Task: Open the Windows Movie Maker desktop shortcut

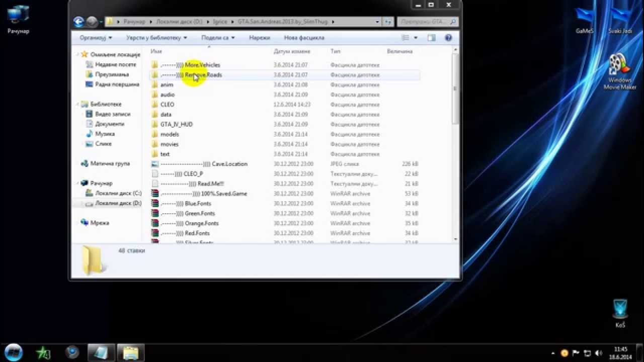Action: click(x=620, y=72)
